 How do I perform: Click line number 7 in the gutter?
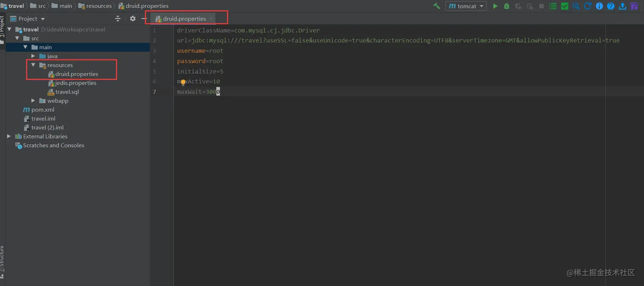pos(155,92)
